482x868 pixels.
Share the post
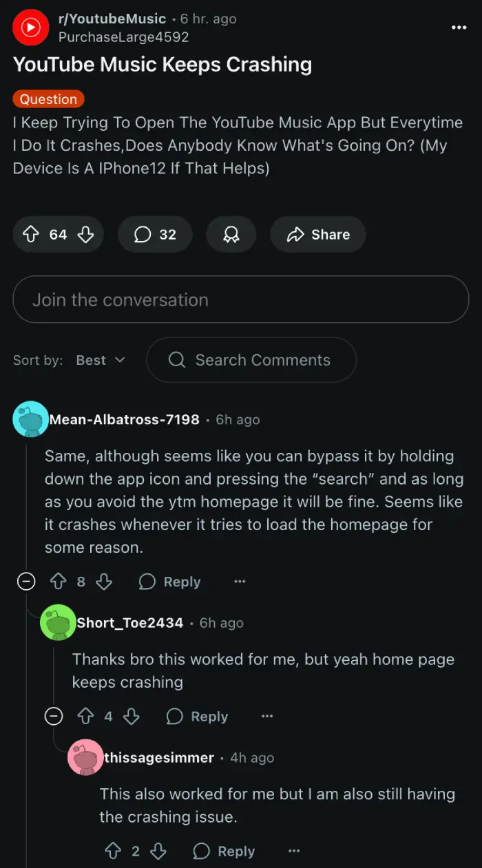tap(318, 235)
